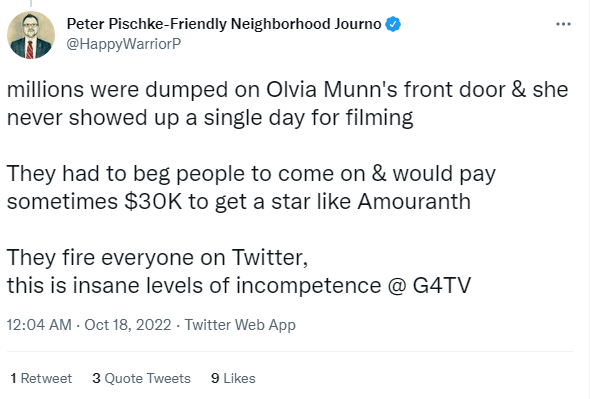Show the 9 Likes list

(233, 378)
